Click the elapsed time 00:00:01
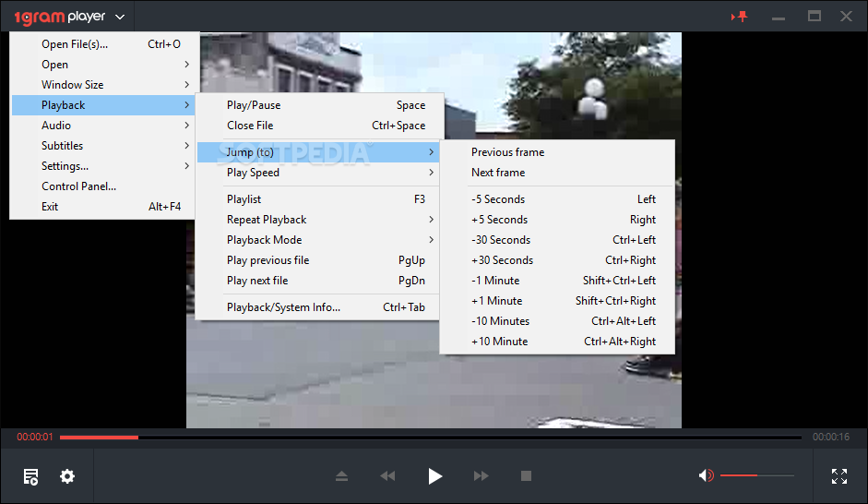The image size is (868, 504). [35, 437]
